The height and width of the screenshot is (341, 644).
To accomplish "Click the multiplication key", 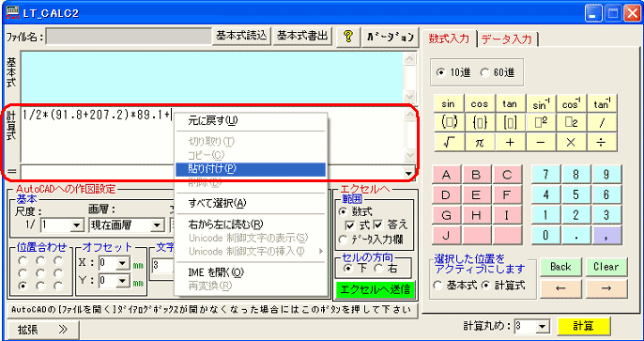I will 571,142.
